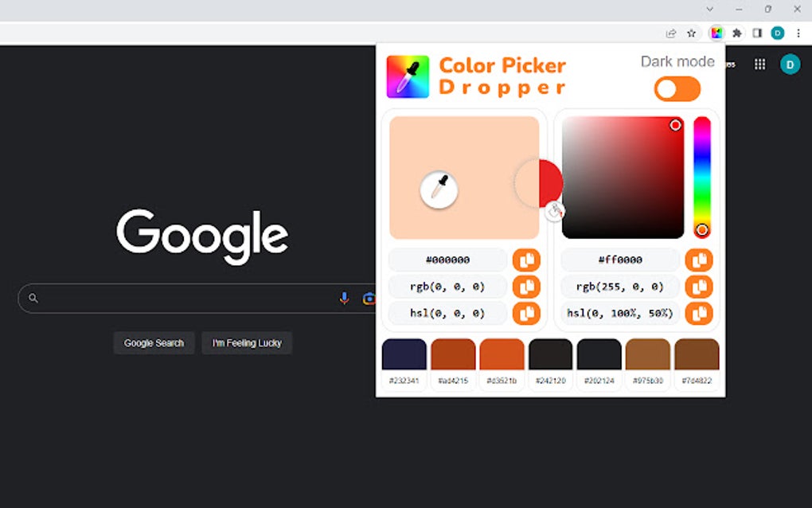Click the Color Picker Dropper logo icon
Image resolution: width=812 pixels, height=508 pixels.
[x=408, y=76]
